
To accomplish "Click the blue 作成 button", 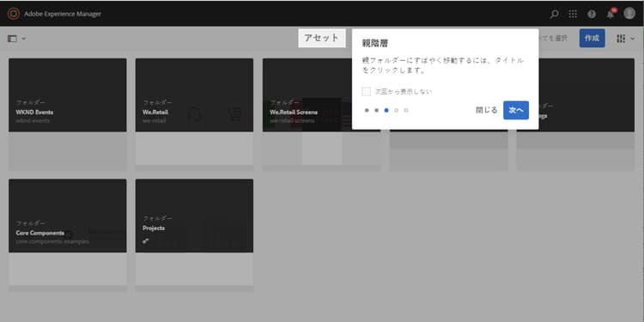I will pyautogui.click(x=592, y=38).
